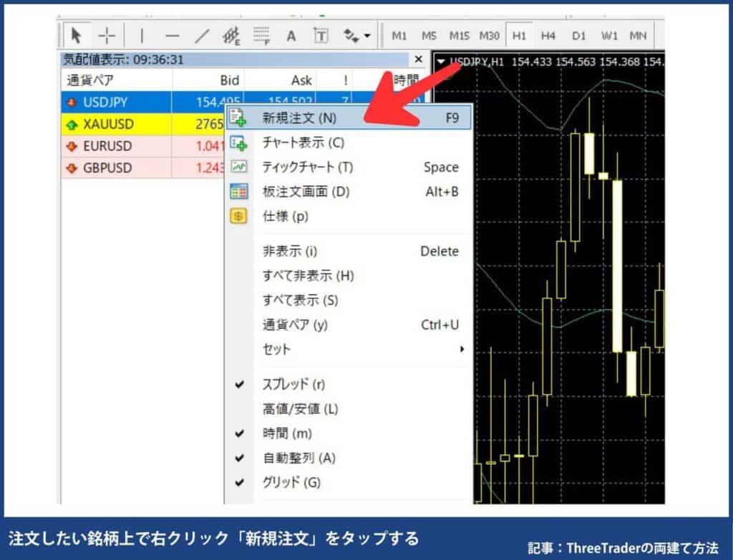Select the horizontal line drawing tool
Image resolution: width=733 pixels, height=560 pixels.
click(172, 36)
